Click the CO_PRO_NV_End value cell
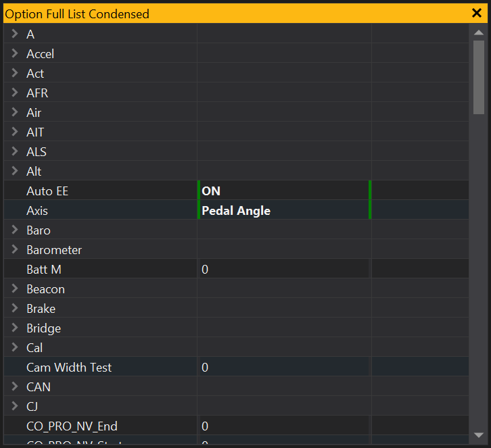The image size is (491, 448). click(x=283, y=426)
